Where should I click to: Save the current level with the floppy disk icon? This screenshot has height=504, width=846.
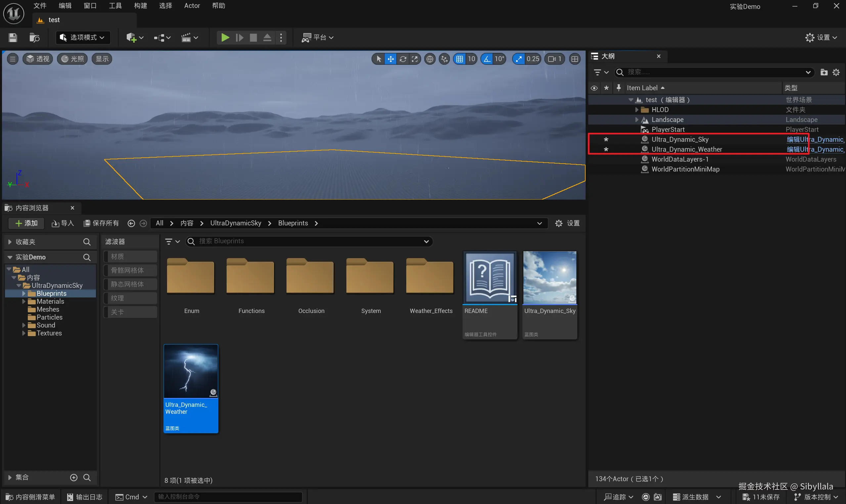click(13, 37)
